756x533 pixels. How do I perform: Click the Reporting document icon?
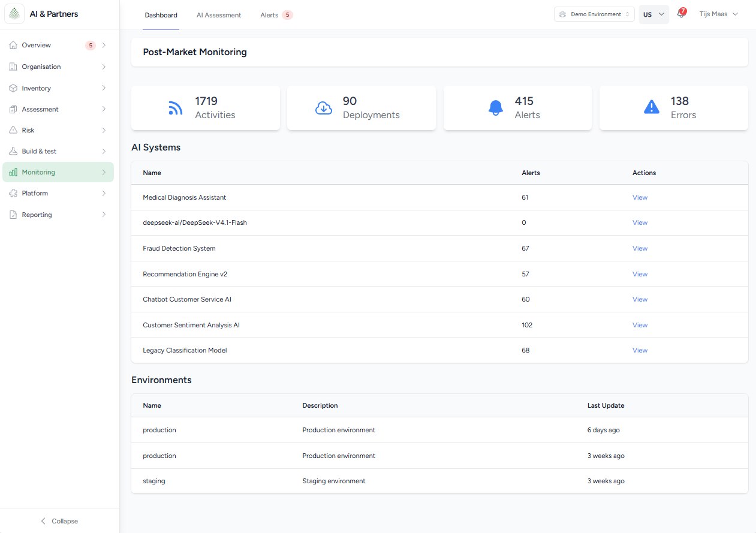13,215
